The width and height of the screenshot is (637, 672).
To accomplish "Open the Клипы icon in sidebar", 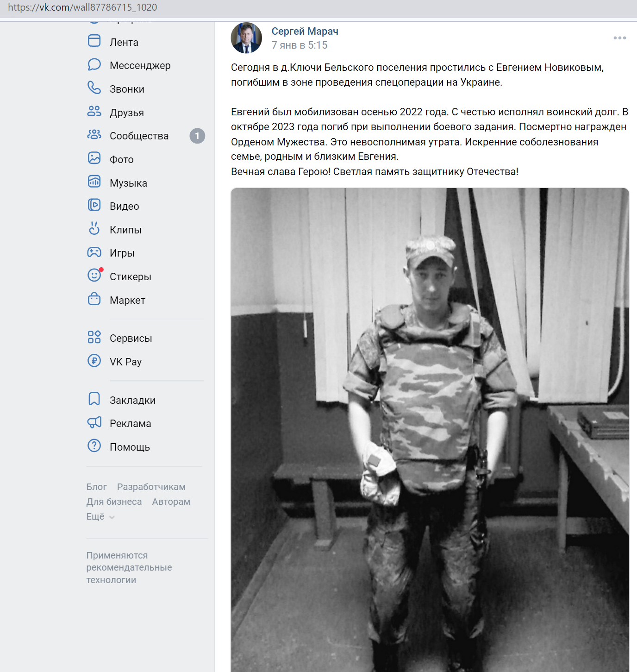I will 94,228.
